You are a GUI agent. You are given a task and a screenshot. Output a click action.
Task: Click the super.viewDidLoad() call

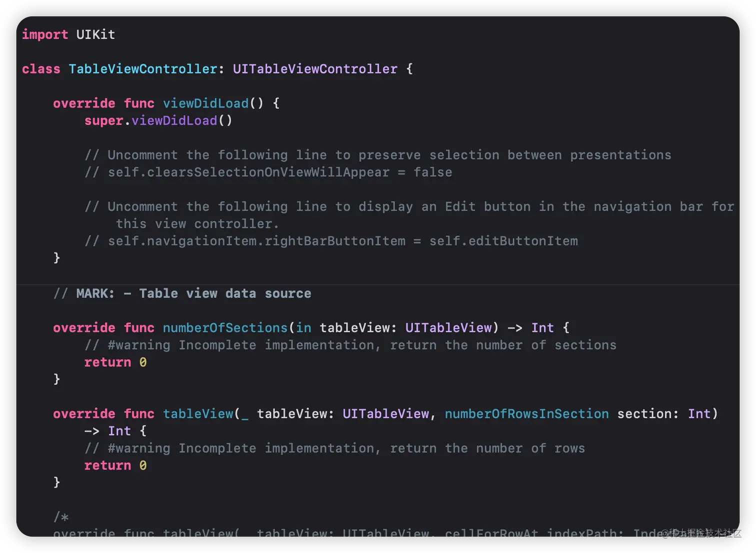(157, 120)
